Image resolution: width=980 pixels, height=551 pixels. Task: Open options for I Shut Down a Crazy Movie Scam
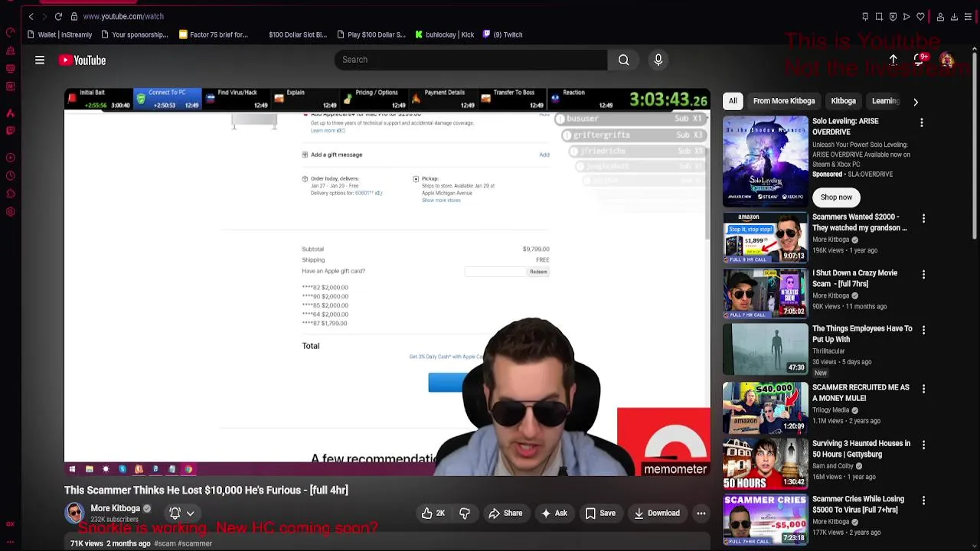[x=923, y=275]
